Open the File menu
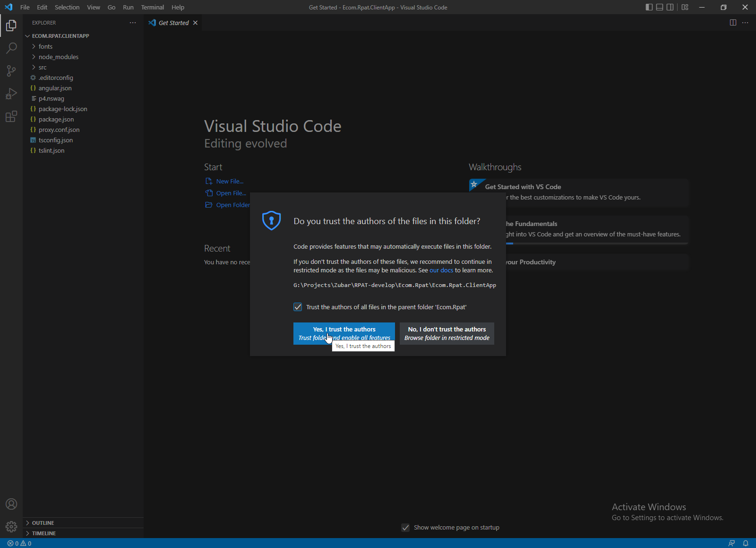 (x=25, y=7)
